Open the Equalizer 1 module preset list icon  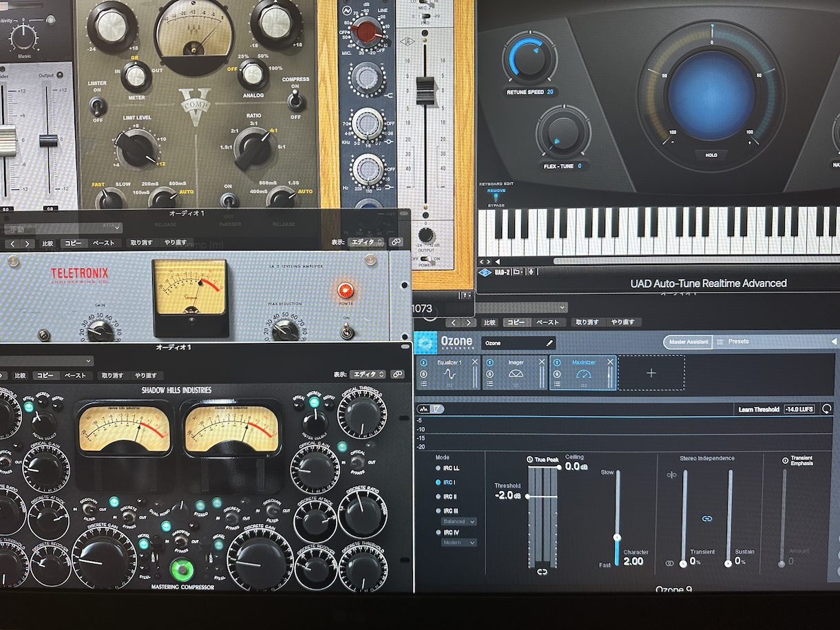[423, 384]
